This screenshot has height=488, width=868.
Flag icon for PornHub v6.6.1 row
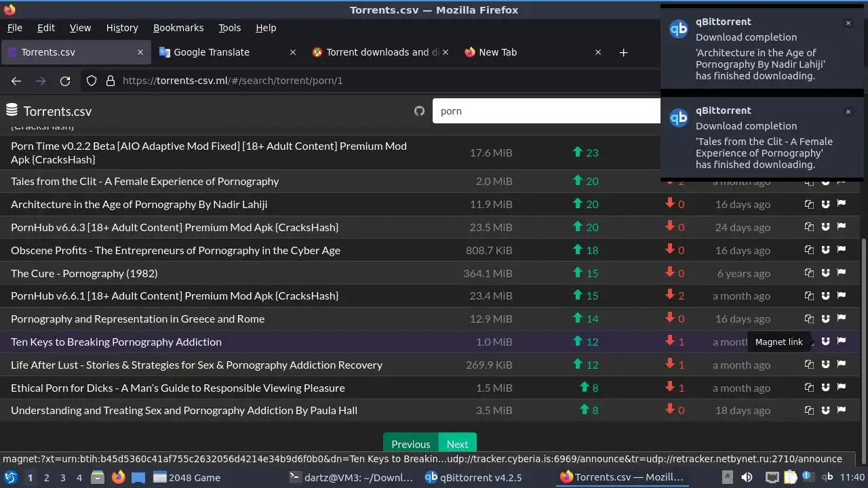(842, 295)
